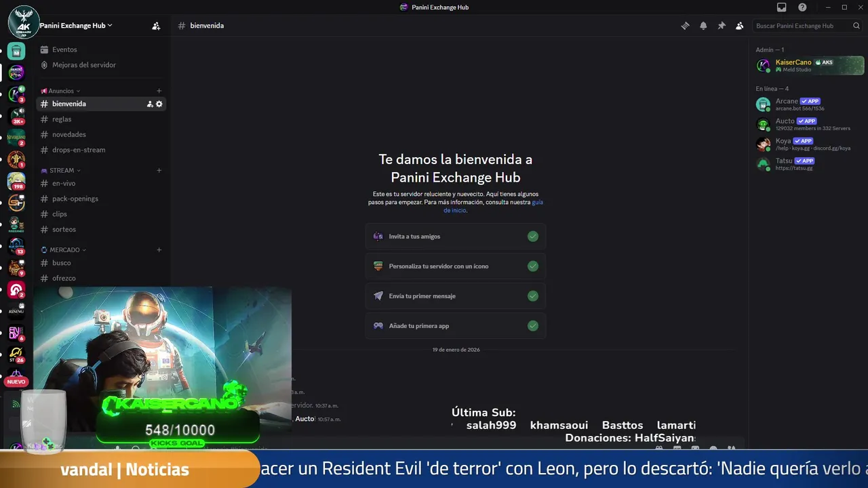Select the bienvenida channel
Image resolution: width=868 pixels, height=488 pixels.
(102, 104)
